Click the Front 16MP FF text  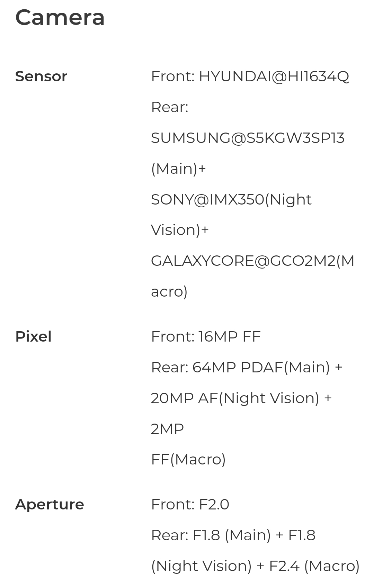[x=206, y=336]
